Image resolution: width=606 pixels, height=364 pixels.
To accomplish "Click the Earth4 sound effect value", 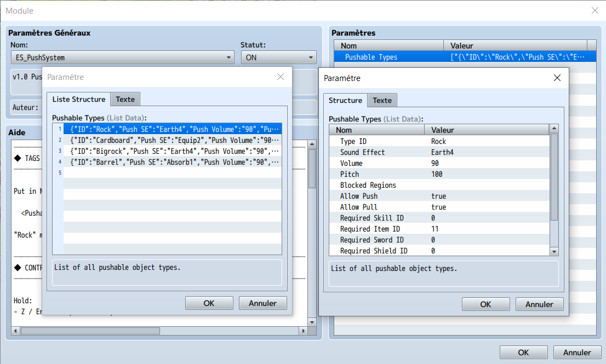I will (442, 152).
